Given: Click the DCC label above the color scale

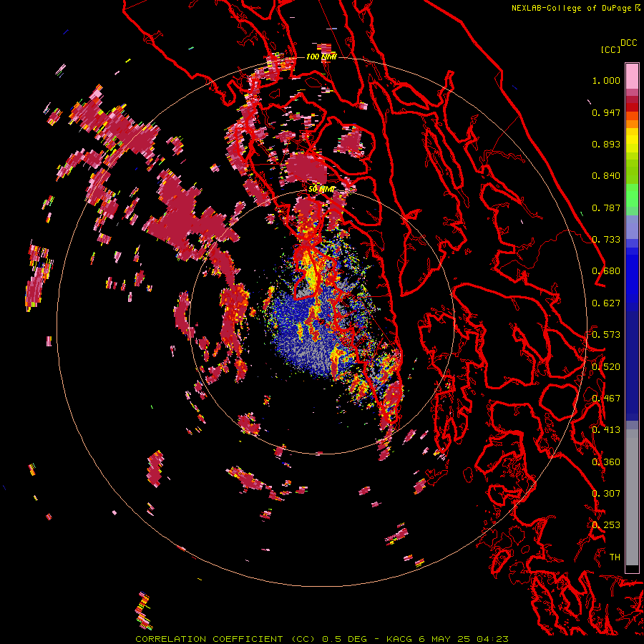Looking at the screenshot, I should pos(628,42).
